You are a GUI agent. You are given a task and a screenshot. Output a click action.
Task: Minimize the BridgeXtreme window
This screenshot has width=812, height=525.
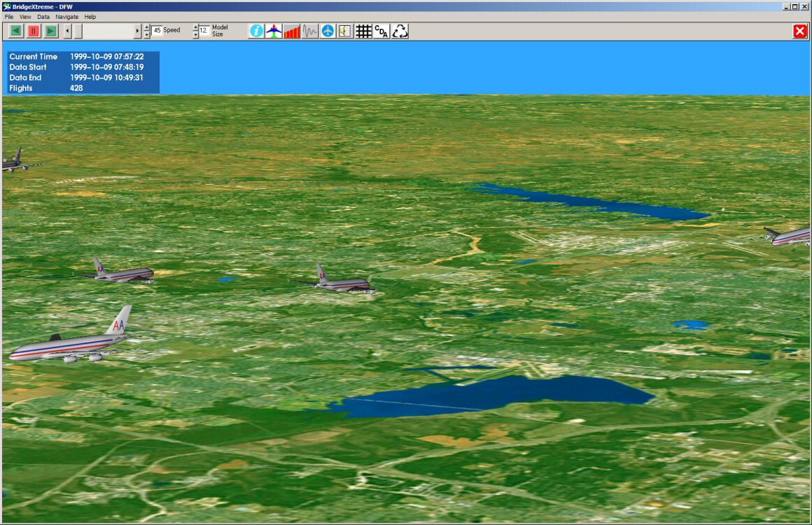click(x=786, y=6)
